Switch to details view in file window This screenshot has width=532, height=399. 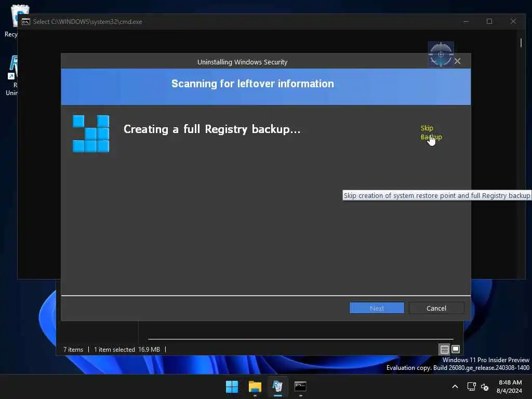click(x=445, y=349)
